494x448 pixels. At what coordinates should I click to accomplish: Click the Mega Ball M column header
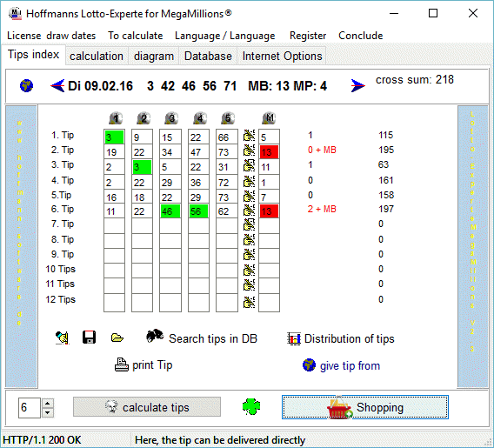tap(269, 118)
